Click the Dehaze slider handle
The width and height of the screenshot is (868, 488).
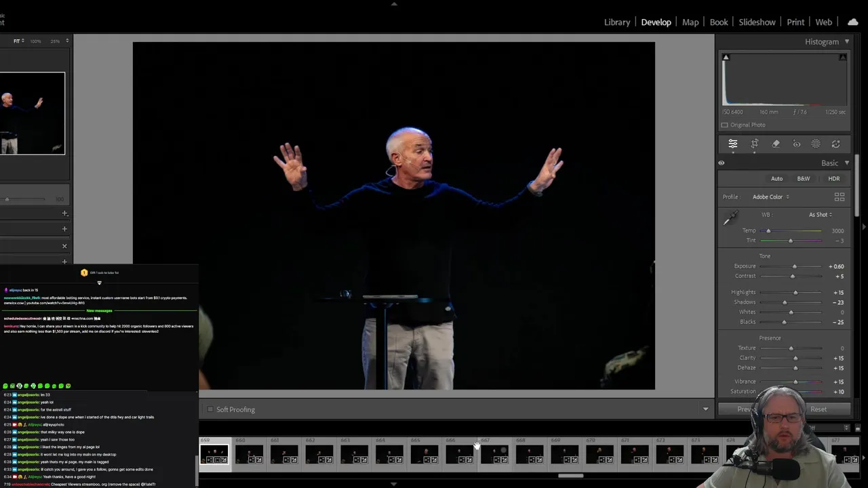tap(795, 368)
